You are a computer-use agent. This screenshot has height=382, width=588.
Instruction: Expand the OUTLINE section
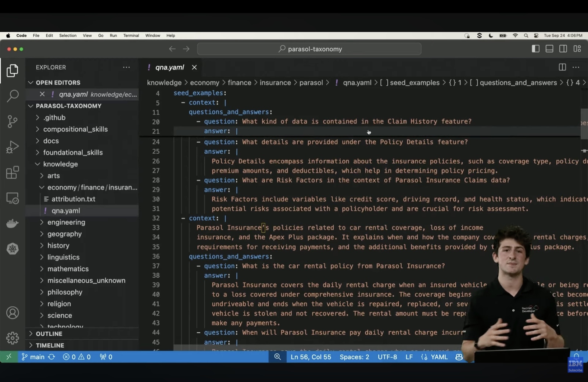tap(49, 334)
